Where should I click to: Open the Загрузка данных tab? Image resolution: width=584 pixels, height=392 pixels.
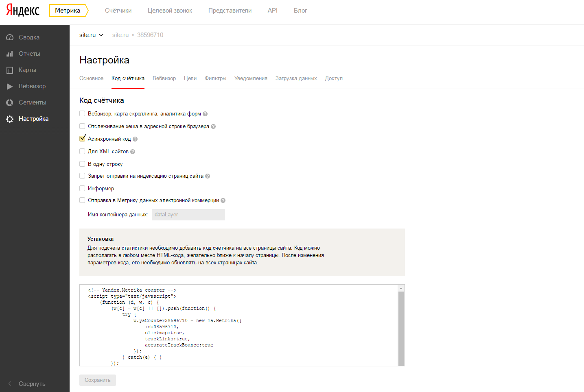[296, 78]
